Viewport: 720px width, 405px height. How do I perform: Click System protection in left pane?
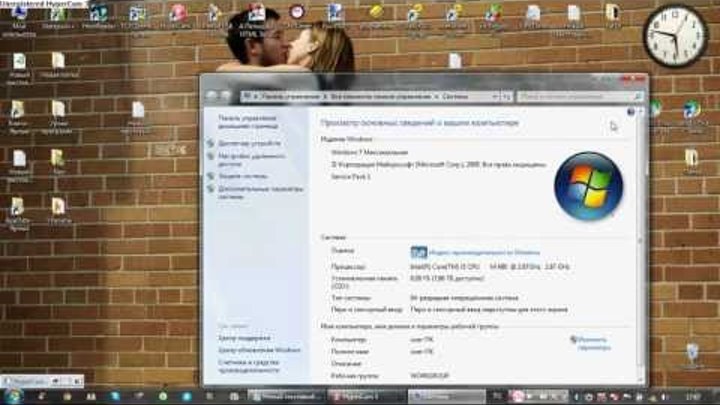pos(243,176)
